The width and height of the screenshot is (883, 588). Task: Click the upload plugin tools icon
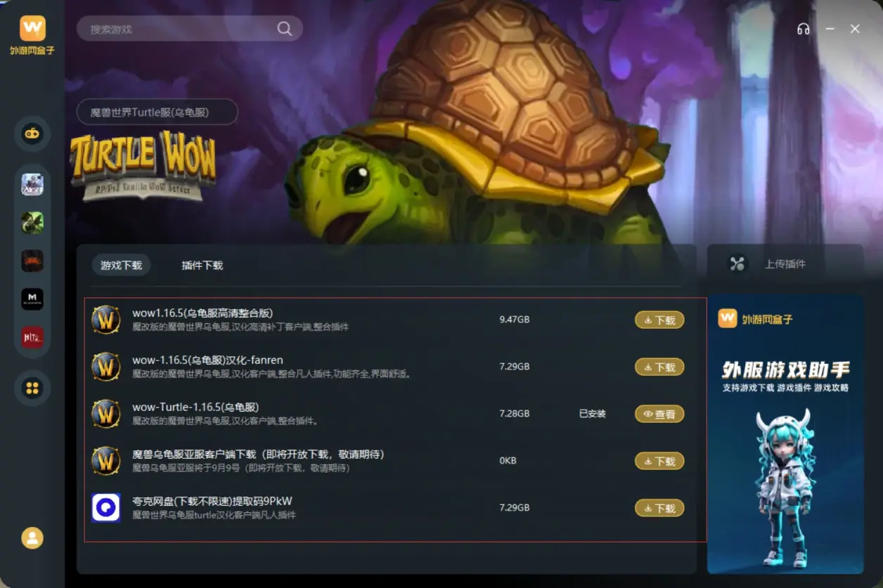pyautogui.click(x=737, y=264)
